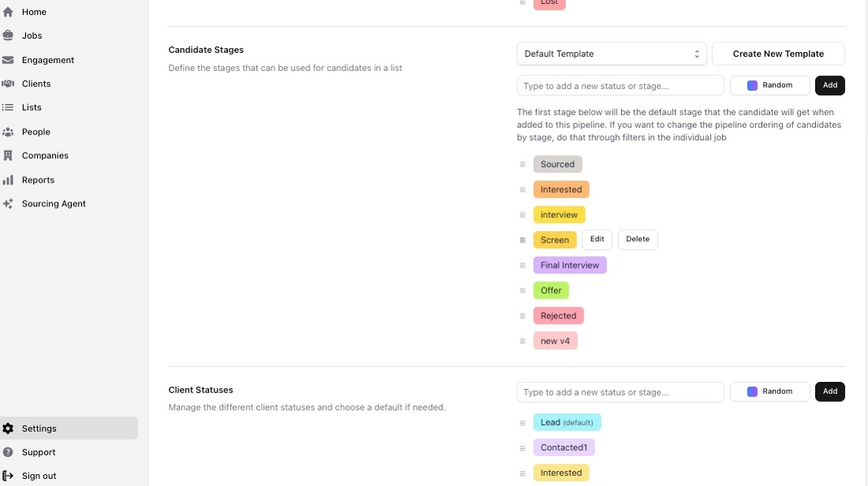868x486 pixels.
Task: Click the Clients handshake icon
Action: click(x=9, y=83)
